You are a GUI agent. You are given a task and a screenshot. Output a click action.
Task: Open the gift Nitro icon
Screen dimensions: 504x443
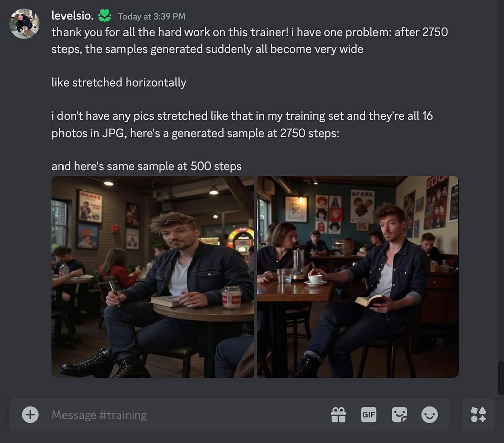(339, 415)
